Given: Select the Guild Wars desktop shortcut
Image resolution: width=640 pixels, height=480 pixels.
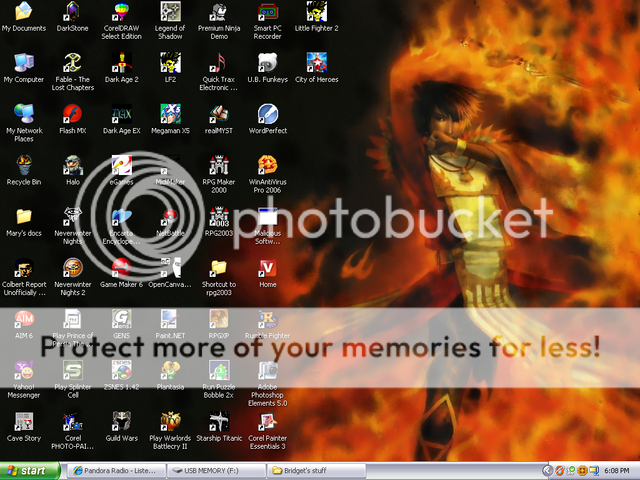Looking at the screenshot, I should [121, 420].
